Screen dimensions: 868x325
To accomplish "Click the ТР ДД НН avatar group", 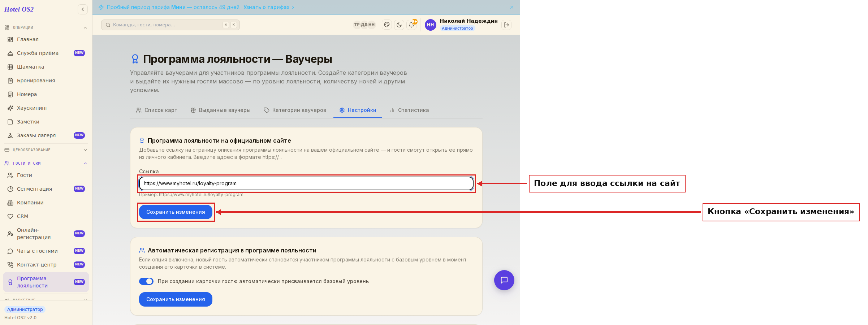I will tap(364, 25).
